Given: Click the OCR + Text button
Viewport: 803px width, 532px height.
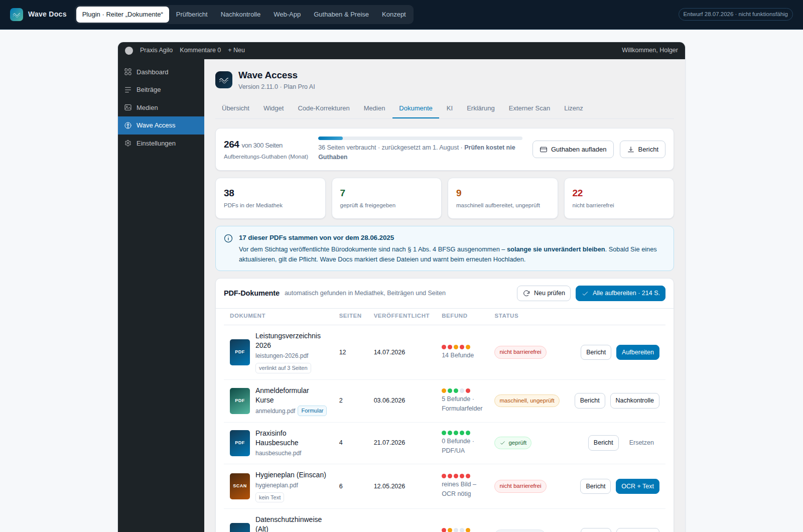Looking at the screenshot, I should point(637,486).
